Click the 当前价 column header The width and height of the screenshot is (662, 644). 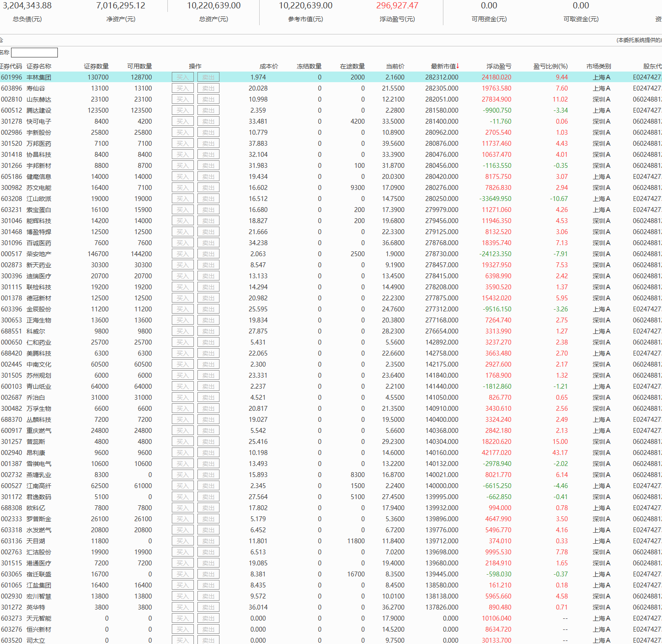click(x=395, y=66)
